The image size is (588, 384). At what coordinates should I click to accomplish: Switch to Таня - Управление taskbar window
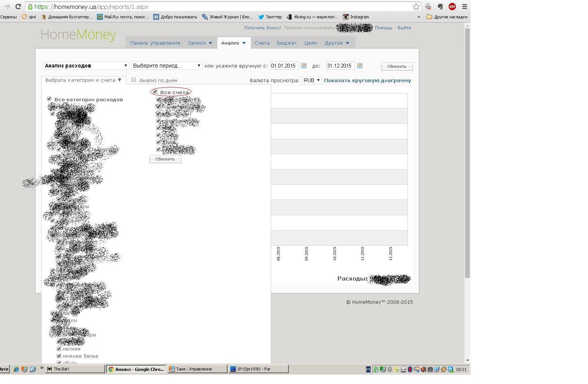(x=197, y=369)
